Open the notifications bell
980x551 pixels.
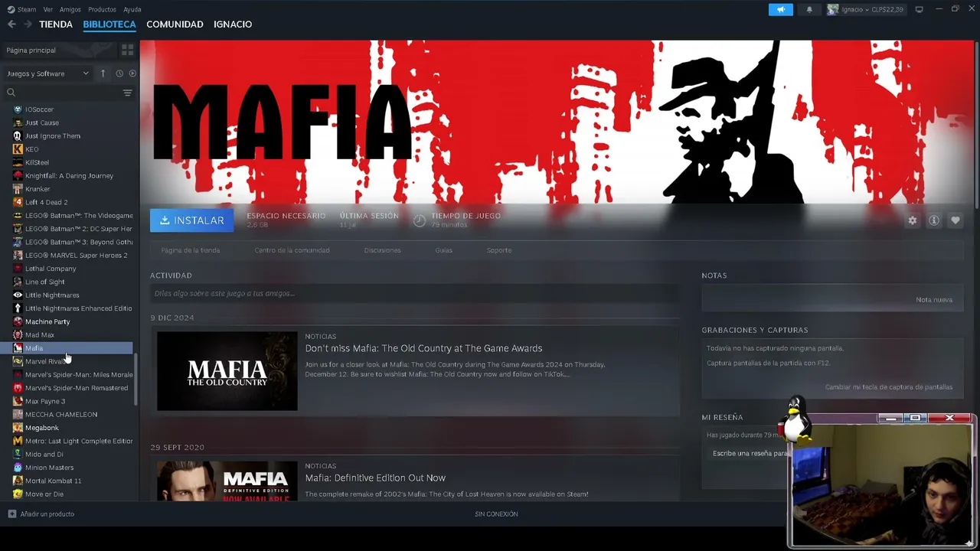coord(809,9)
